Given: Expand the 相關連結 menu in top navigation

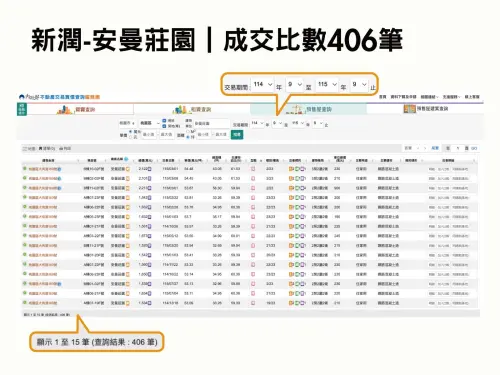Looking at the screenshot, I should pos(429,97).
